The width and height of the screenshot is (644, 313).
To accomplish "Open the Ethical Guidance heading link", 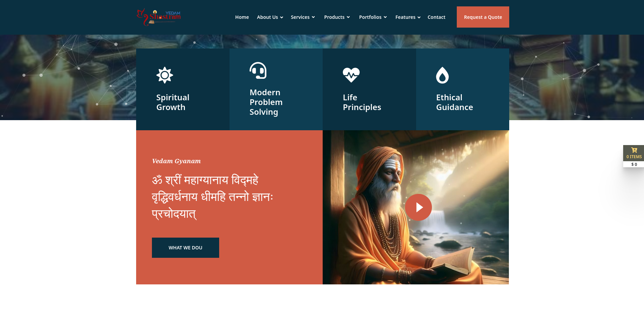I will tap(454, 102).
